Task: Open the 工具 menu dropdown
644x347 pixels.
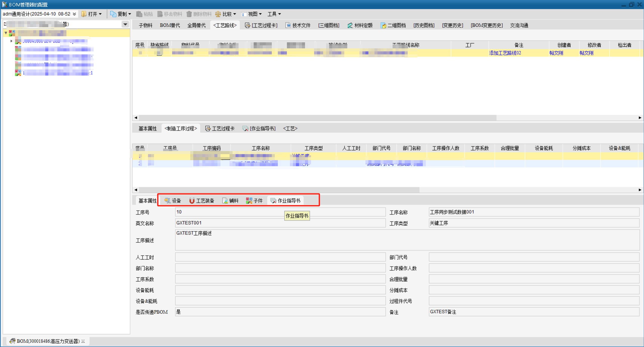Action: [274, 14]
